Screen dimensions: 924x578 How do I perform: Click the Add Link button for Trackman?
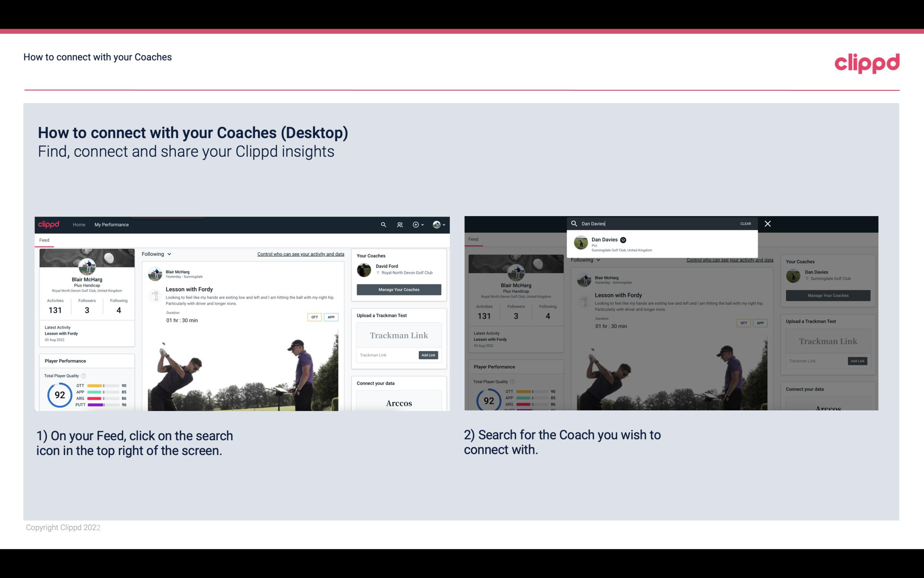click(429, 354)
